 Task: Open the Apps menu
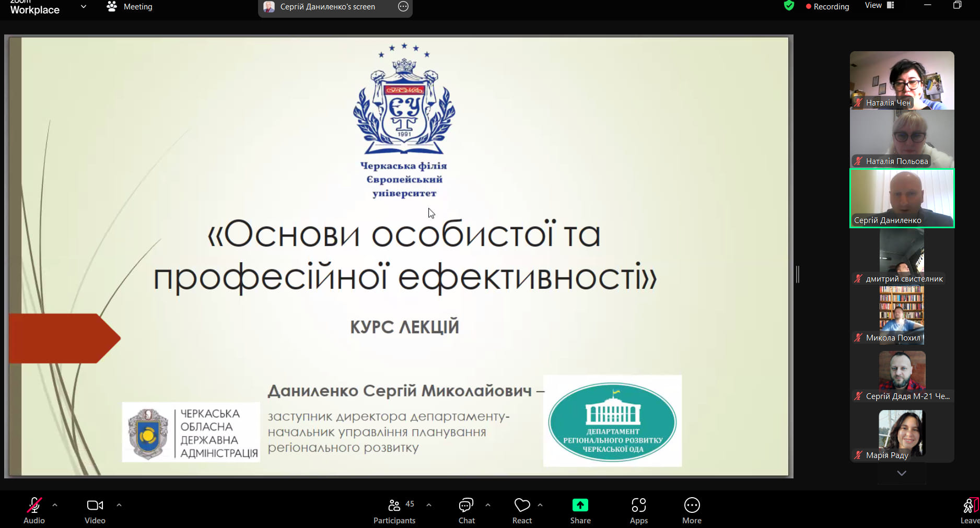click(638, 510)
